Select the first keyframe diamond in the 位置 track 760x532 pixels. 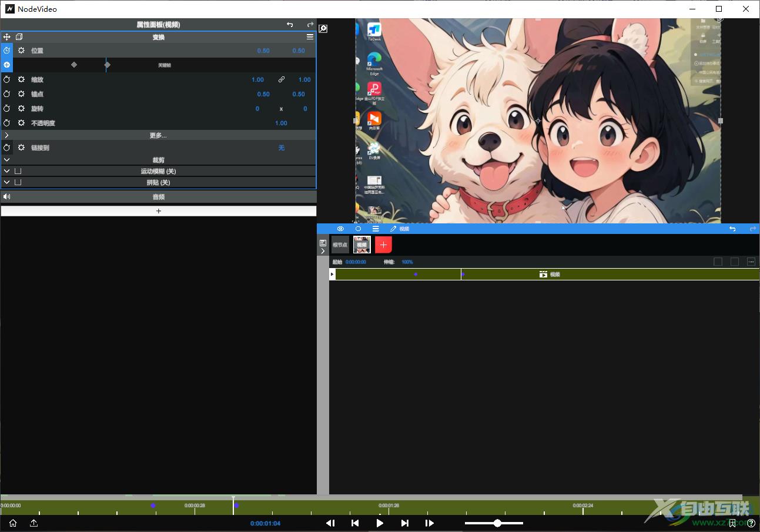pos(73,65)
